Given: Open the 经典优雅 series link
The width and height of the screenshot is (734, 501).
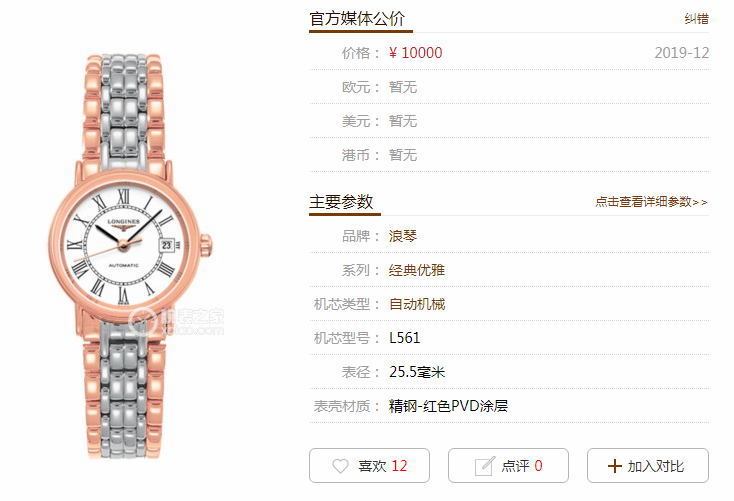Looking at the screenshot, I should [x=417, y=270].
